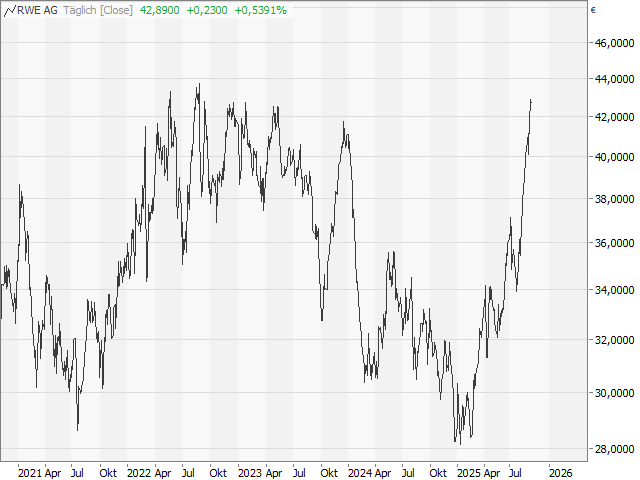Click the 2025 year label on the time axis
The image size is (640, 480).
click(x=469, y=473)
